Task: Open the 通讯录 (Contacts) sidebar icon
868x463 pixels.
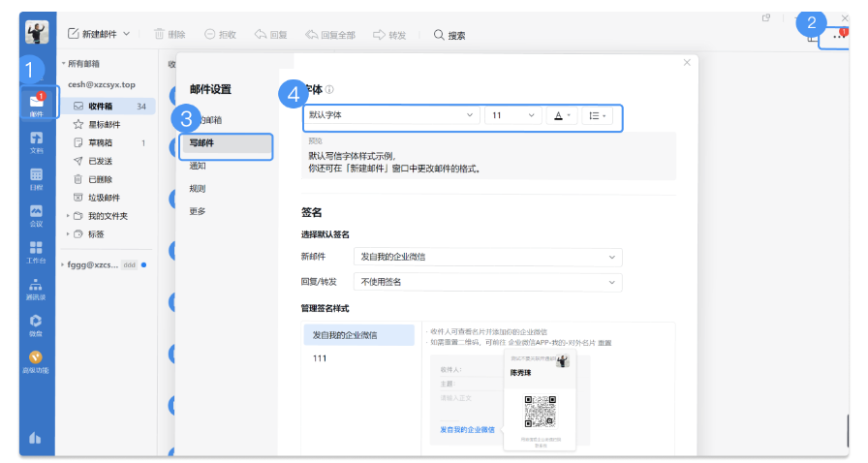Action: (36, 289)
